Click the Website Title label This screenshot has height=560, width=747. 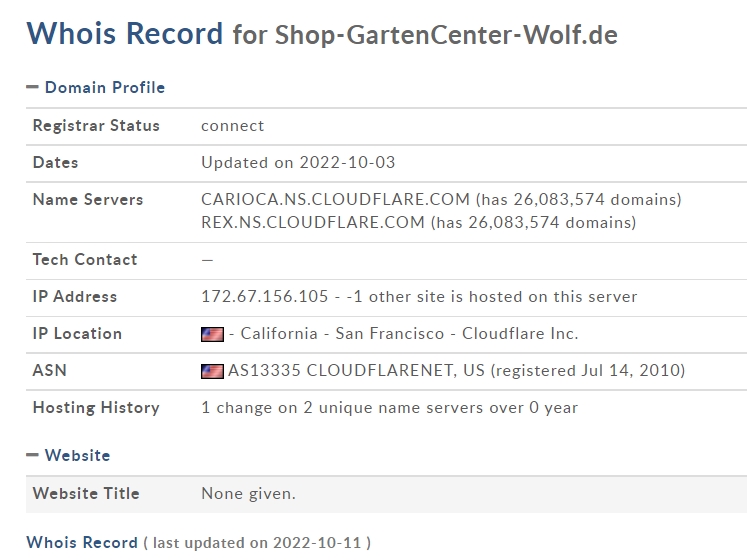coord(86,493)
